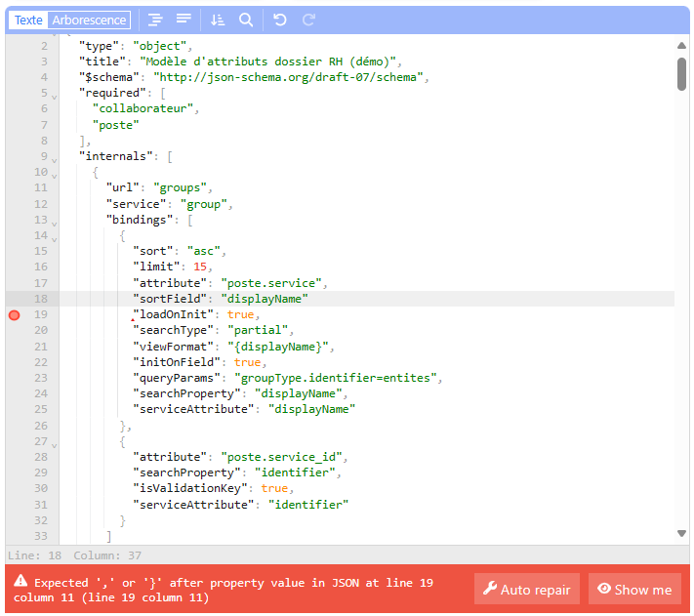This screenshot has width=694, height=616.
Task: Click the Line: 18 Column: 37 status
Action: (x=74, y=555)
